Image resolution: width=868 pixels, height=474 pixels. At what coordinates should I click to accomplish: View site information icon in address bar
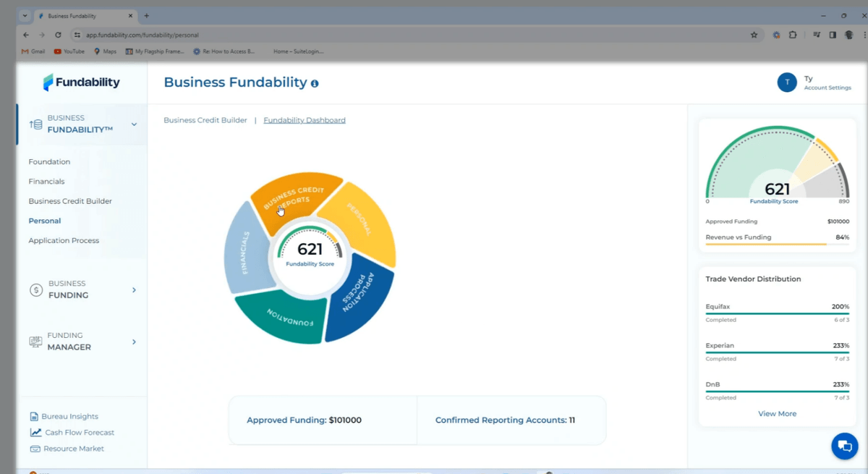77,35
